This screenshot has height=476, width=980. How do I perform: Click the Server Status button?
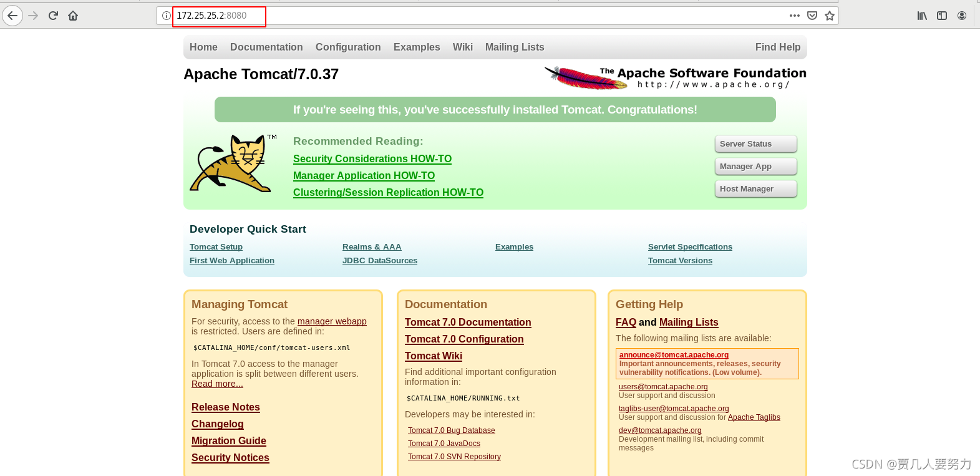click(756, 144)
